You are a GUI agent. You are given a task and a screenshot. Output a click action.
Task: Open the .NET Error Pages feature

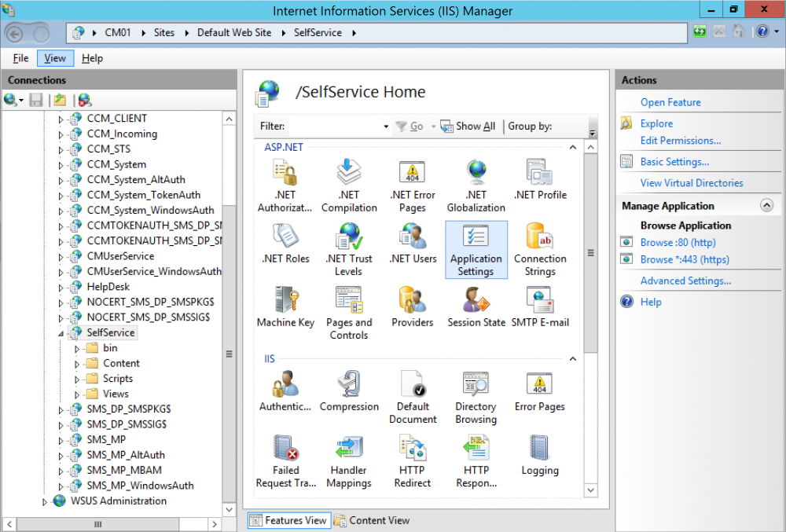413,186
